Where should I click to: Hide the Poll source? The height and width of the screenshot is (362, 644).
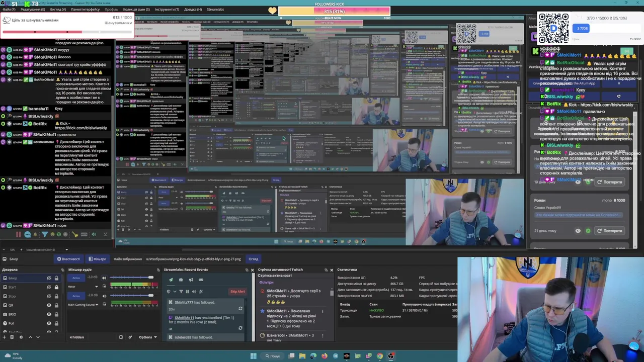[x=49, y=323]
